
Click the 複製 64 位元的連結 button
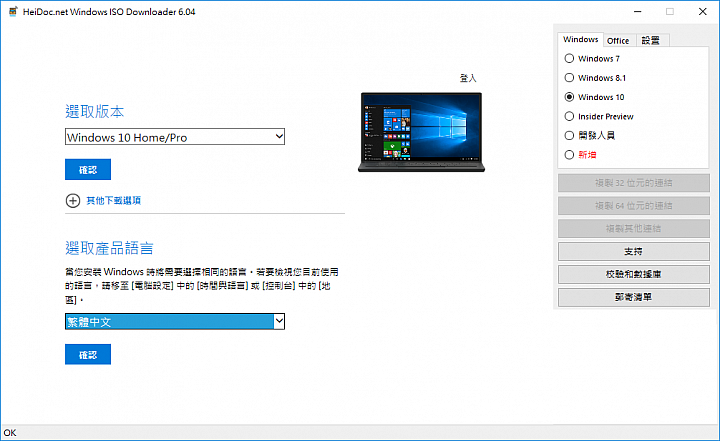click(634, 206)
